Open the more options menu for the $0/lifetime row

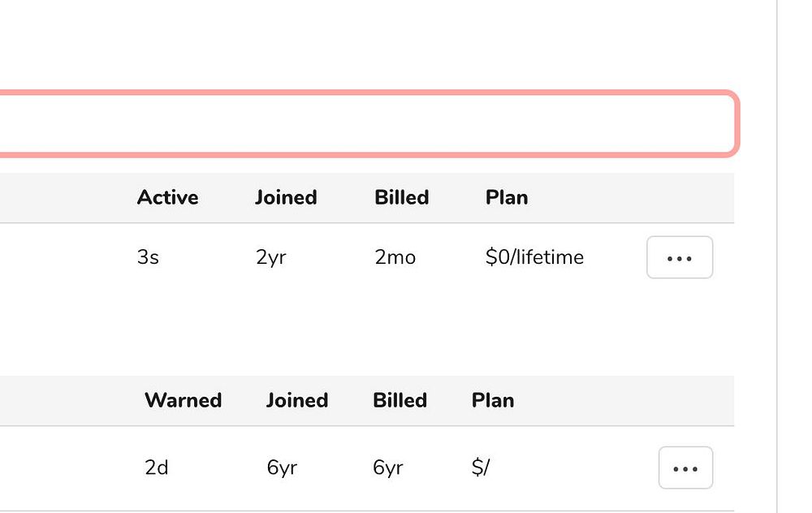(680, 257)
